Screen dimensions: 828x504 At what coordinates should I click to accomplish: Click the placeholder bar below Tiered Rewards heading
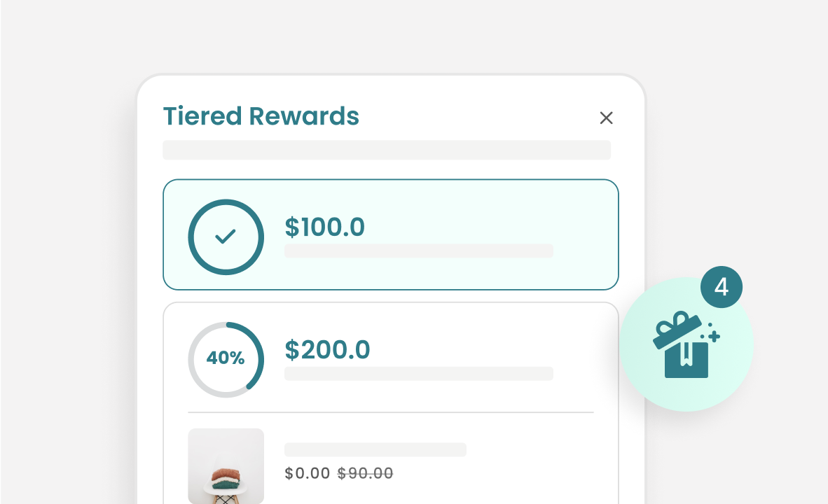(387, 150)
